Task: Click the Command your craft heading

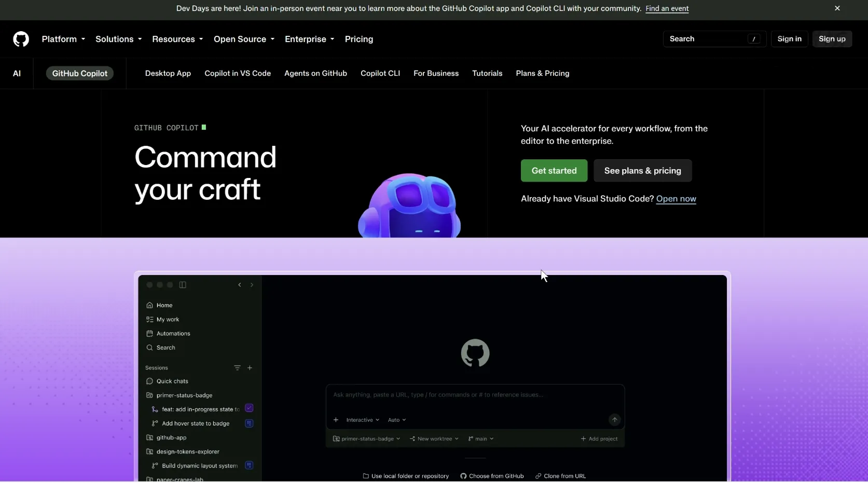Action: click(205, 173)
